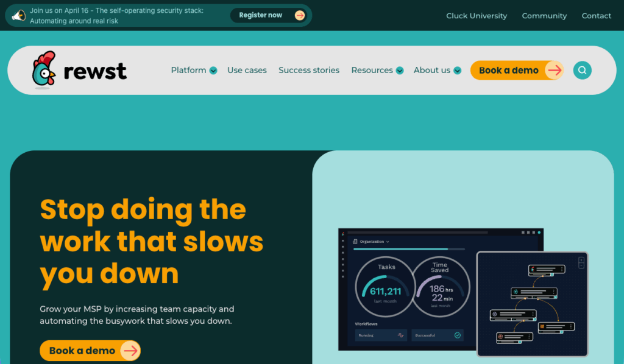Viewport: 624px width, 364px height.
Task: Click Book a demo in navigation bar
Action: pos(517,71)
